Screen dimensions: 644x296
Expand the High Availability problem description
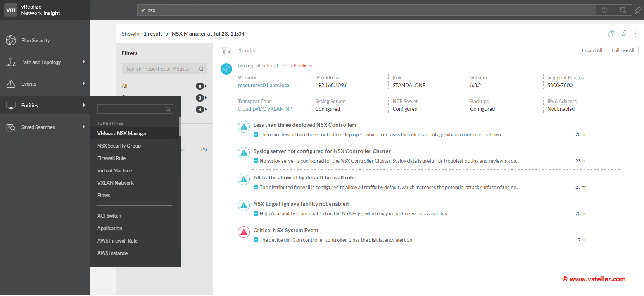click(x=256, y=214)
